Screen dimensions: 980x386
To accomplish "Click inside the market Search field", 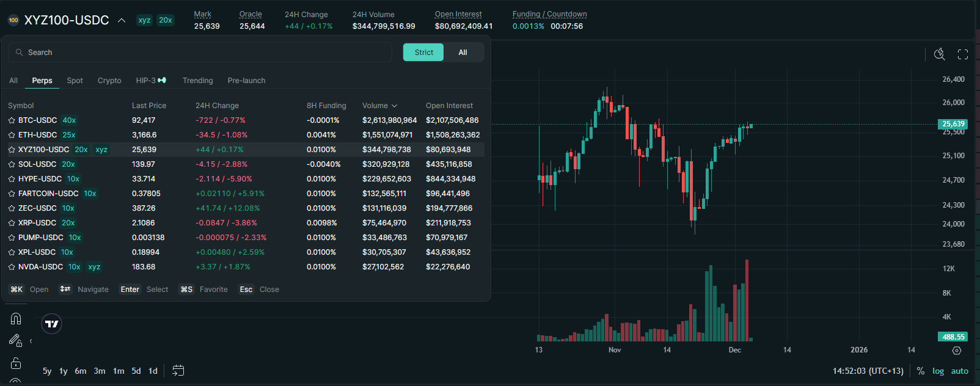I will 202,53.
